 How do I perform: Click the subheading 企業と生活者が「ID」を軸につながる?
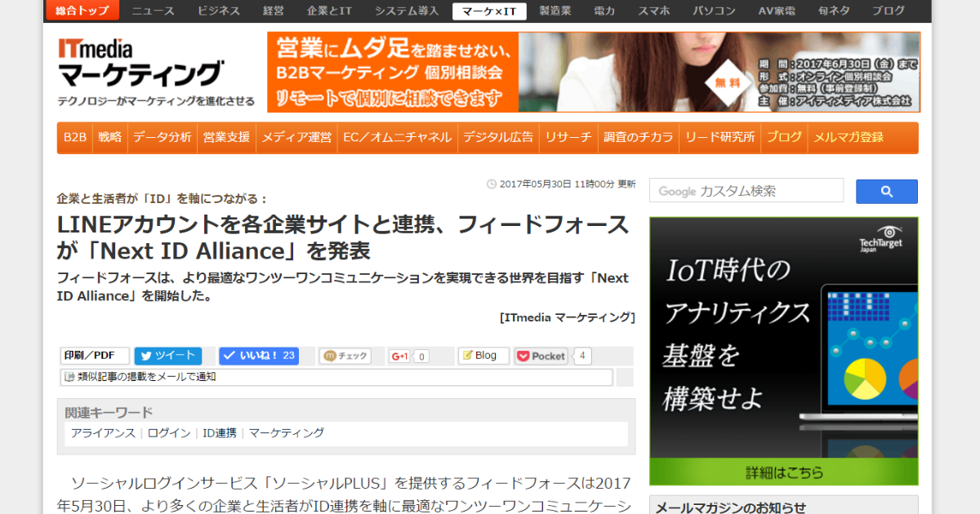(163, 198)
